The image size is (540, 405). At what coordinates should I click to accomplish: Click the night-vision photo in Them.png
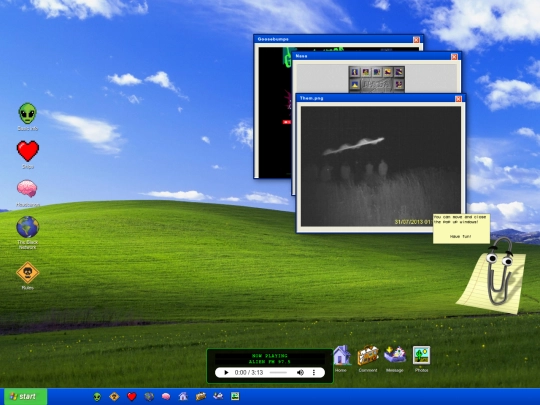pyautogui.click(x=381, y=166)
